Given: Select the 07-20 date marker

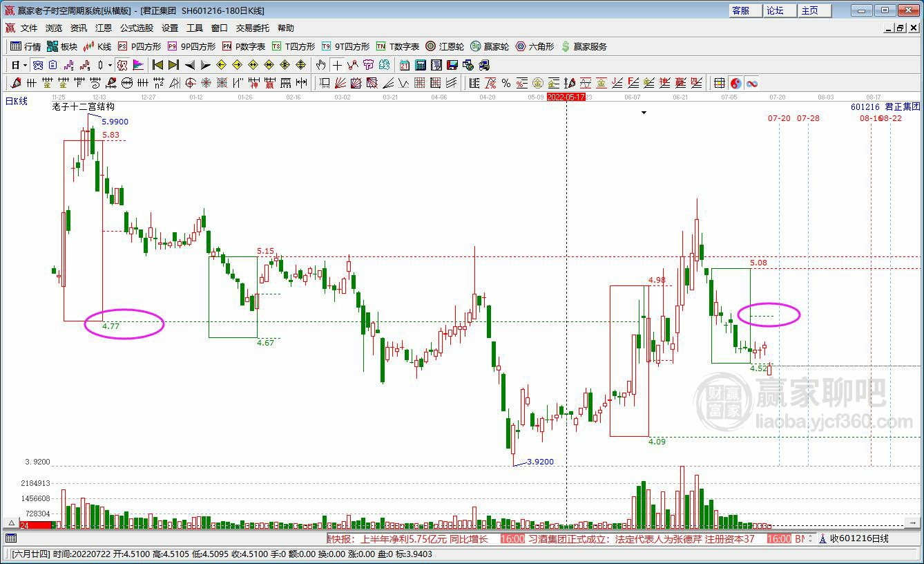Looking at the screenshot, I should click(779, 118).
